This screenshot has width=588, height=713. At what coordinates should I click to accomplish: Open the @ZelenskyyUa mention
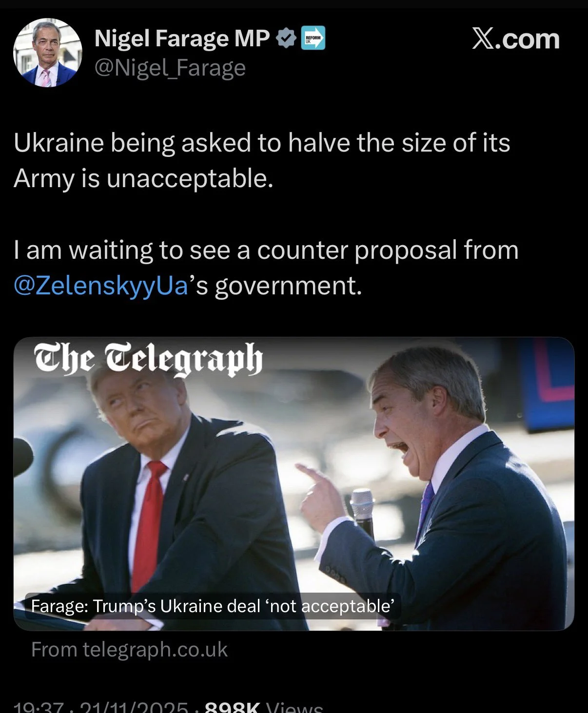click(x=101, y=286)
